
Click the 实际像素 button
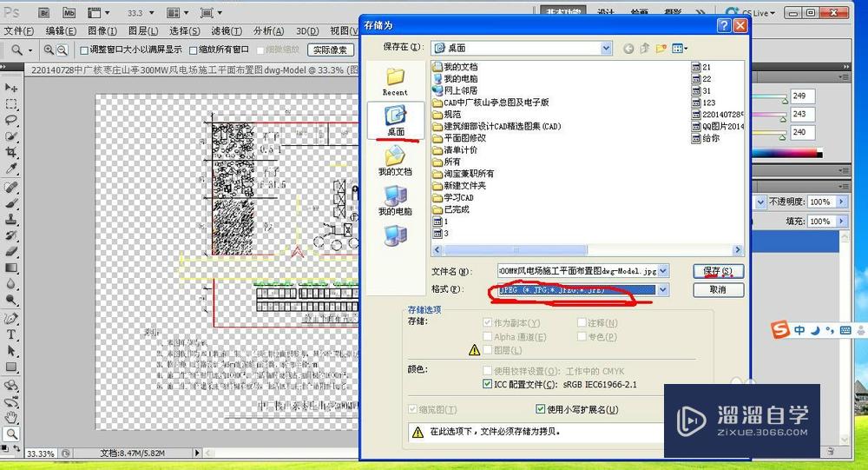tap(330, 50)
